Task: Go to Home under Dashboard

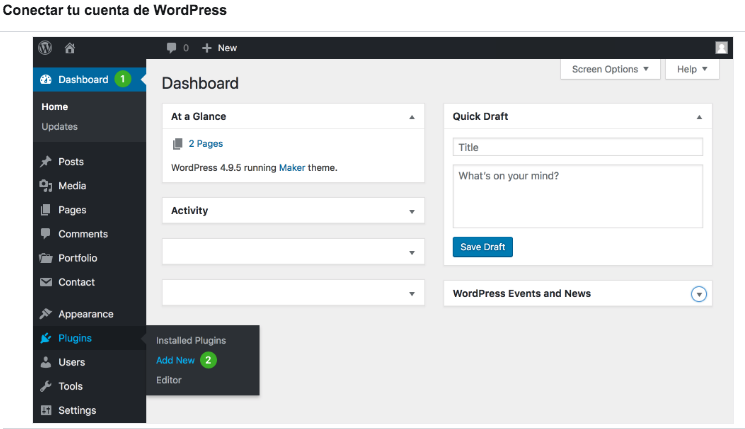Action: [55, 107]
